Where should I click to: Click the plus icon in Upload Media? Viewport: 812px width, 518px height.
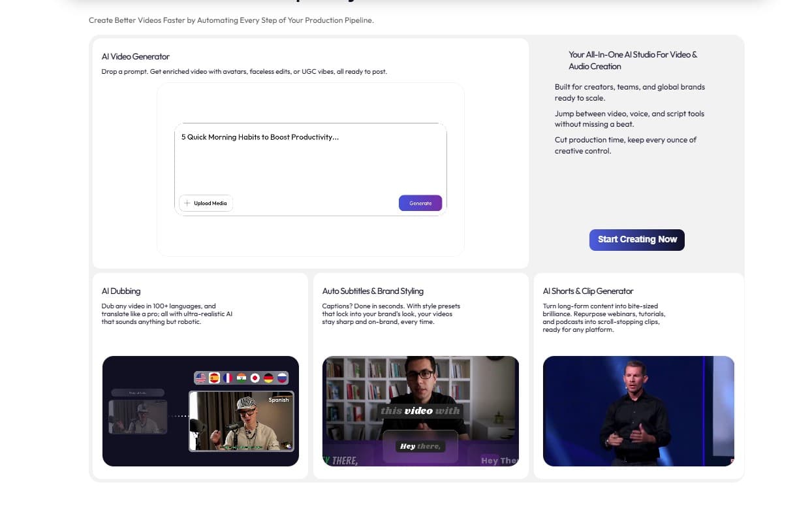[x=187, y=203]
